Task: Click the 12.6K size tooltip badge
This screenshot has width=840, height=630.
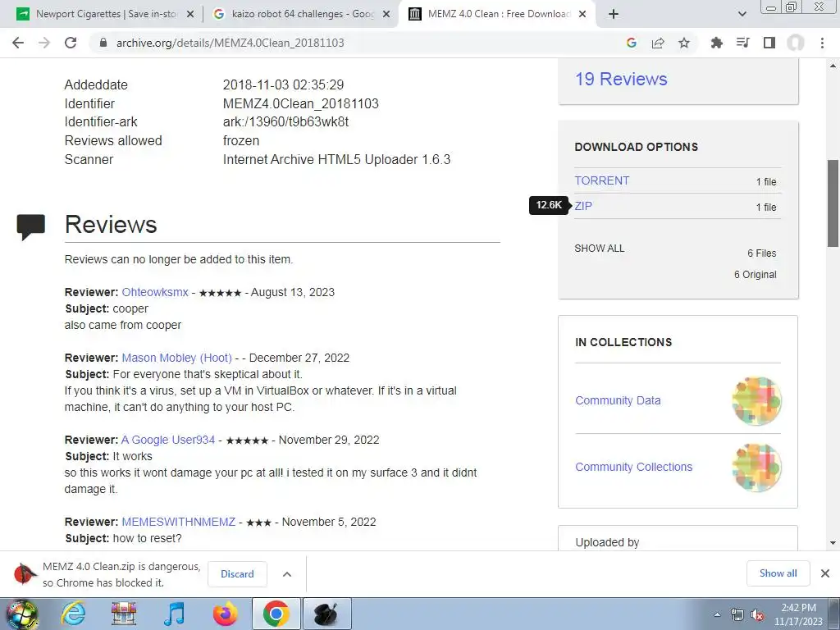Action: pos(549,205)
